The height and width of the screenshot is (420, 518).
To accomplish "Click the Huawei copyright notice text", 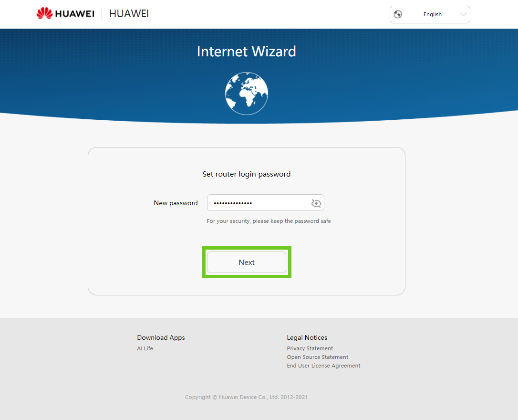I will point(246,397).
